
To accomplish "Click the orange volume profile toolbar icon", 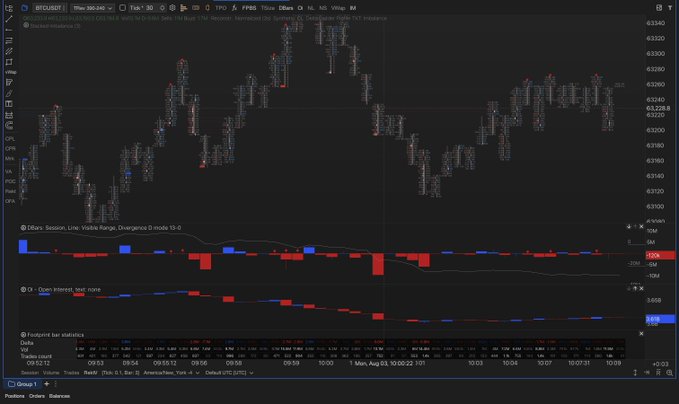I will 184,8.
